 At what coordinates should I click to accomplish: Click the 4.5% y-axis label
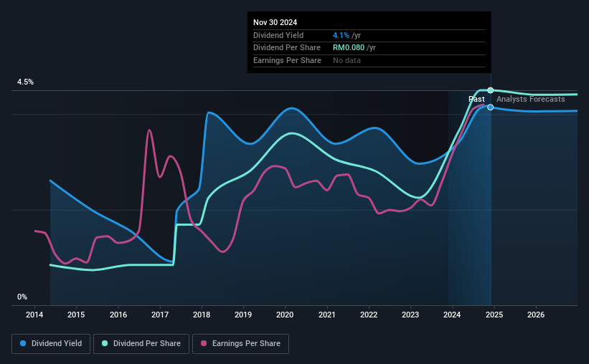[x=26, y=82]
